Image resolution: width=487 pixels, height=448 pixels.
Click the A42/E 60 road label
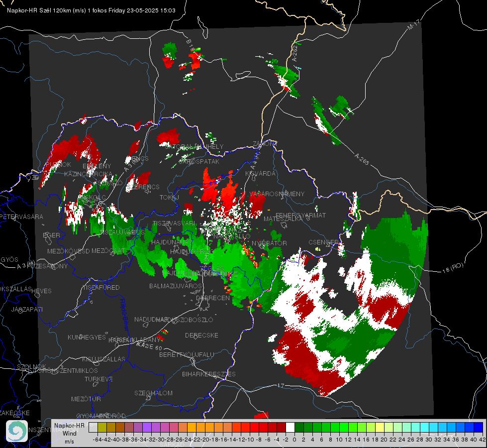tap(149, 346)
